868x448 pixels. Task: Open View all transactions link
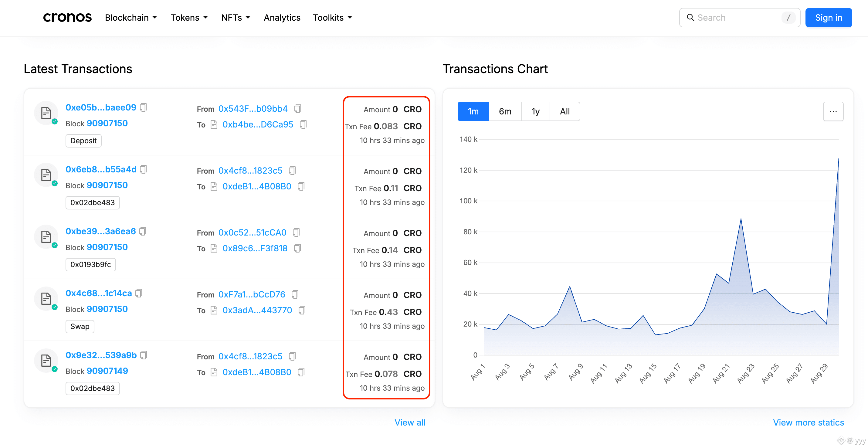point(410,423)
